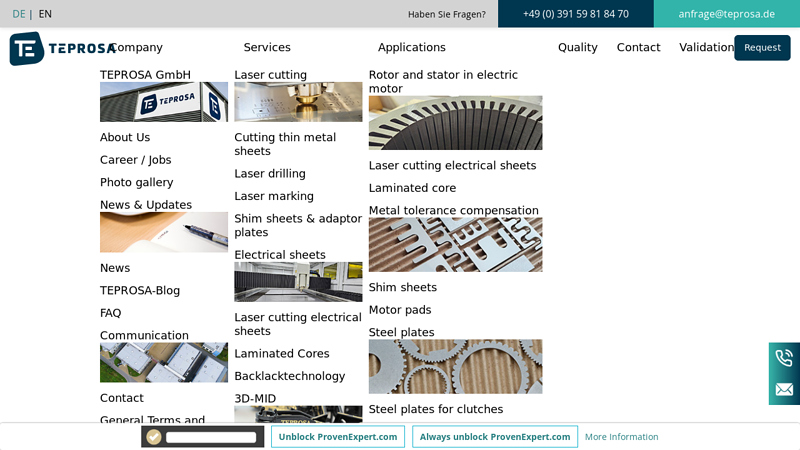This screenshot has width=800, height=450.
Task: Open Career / Jobs page
Action: (136, 160)
